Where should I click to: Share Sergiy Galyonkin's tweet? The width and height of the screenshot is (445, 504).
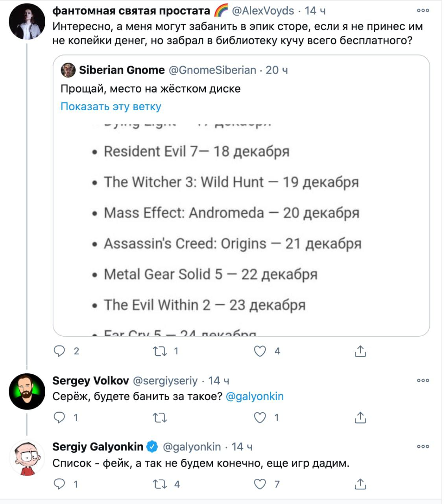coord(360,484)
